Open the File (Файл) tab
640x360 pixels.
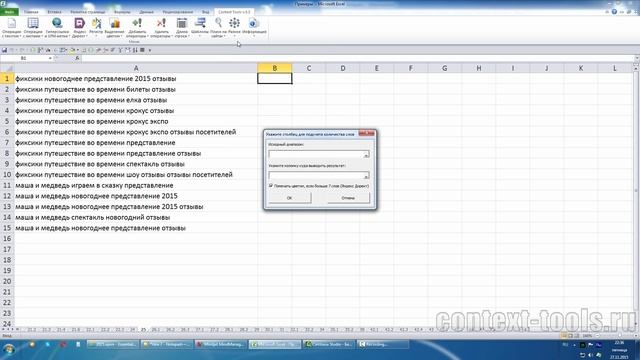[9, 12]
